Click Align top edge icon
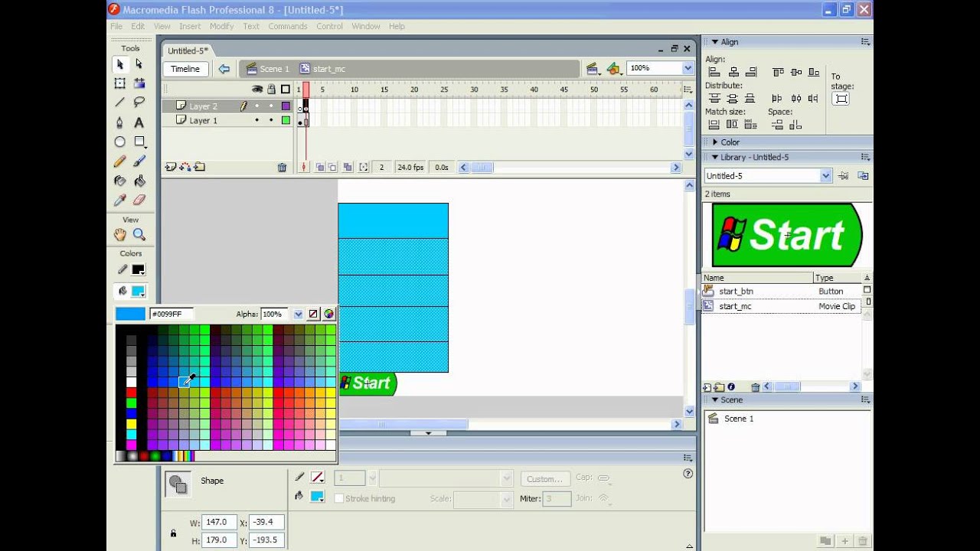This screenshot has width=980, height=551. click(779, 72)
